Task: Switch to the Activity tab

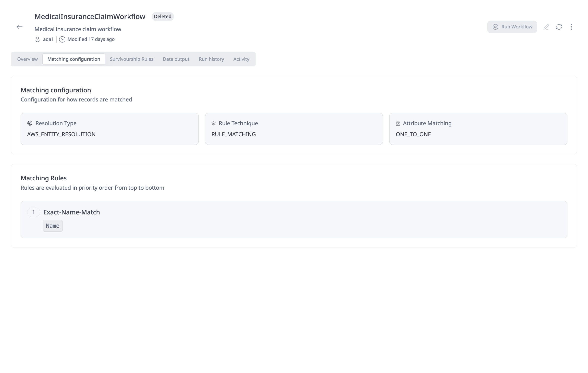Action: [241, 59]
